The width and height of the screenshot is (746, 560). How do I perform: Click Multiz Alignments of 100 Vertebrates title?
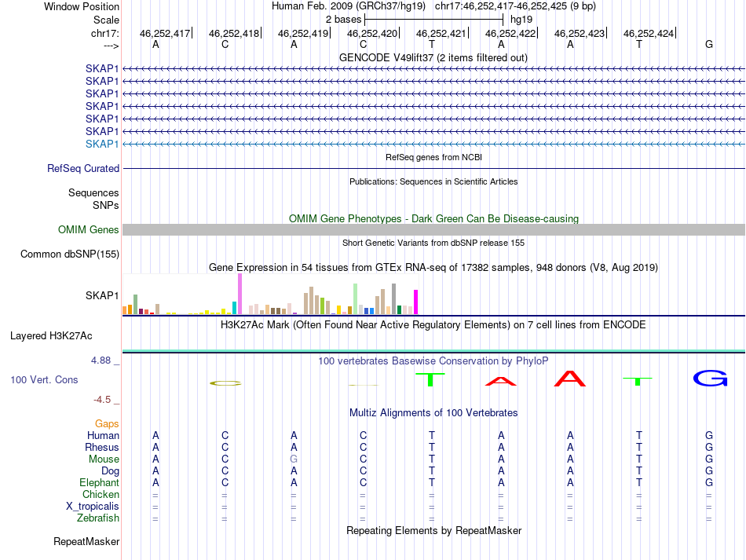coord(433,412)
